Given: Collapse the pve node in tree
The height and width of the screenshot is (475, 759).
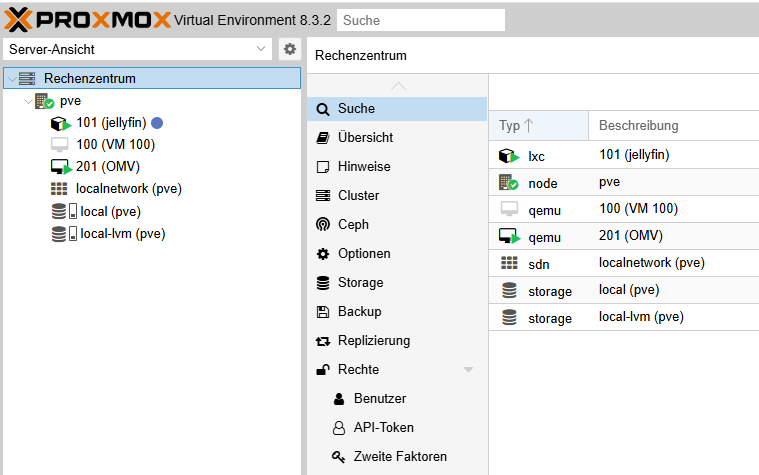Looking at the screenshot, I should pyautogui.click(x=28, y=101).
